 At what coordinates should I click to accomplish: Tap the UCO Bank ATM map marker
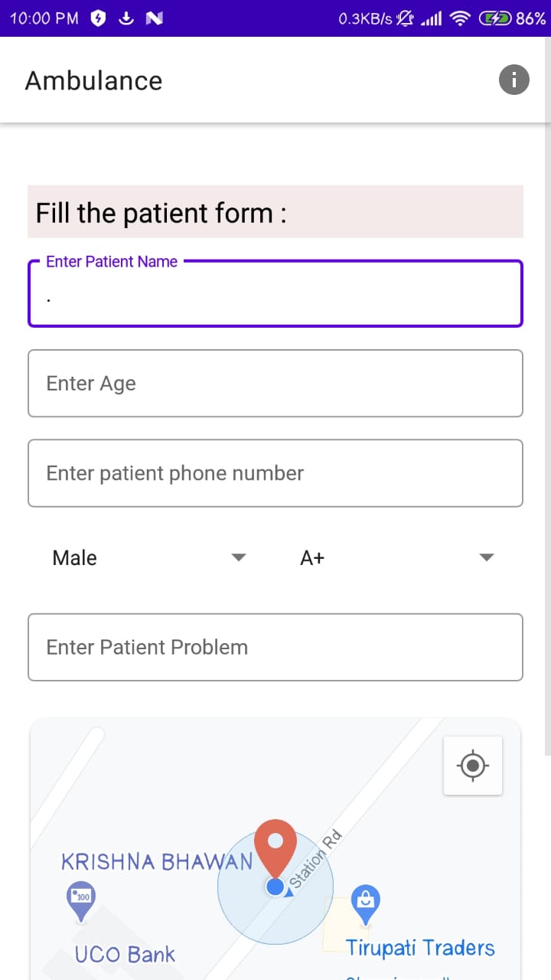(x=80, y=899)
